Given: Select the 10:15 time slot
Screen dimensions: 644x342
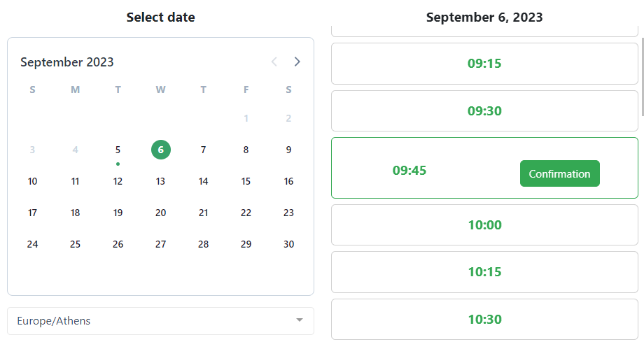Looking at the screenshot, I should point(484,272).
